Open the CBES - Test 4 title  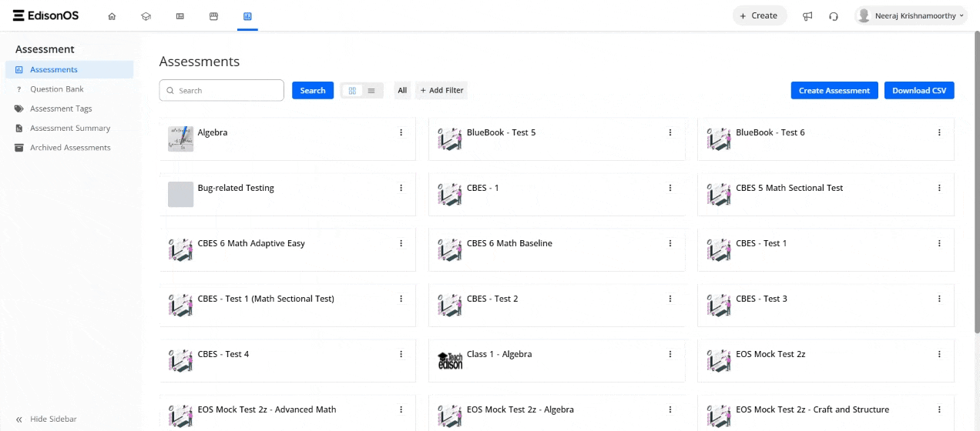coord(223,354)
